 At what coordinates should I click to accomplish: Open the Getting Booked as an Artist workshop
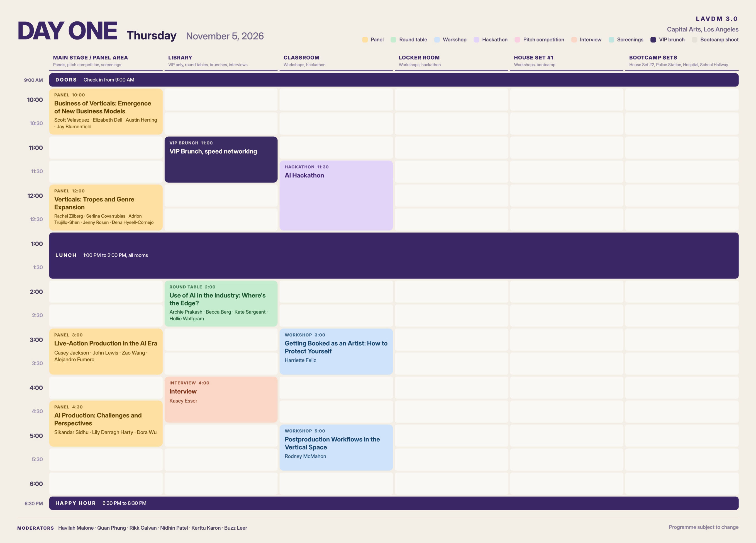336,352
